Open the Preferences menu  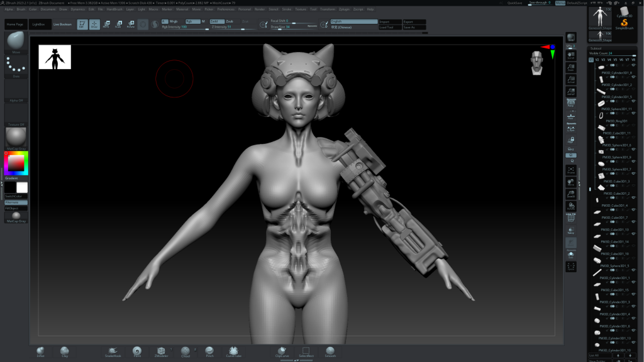[x=226, y=9]
